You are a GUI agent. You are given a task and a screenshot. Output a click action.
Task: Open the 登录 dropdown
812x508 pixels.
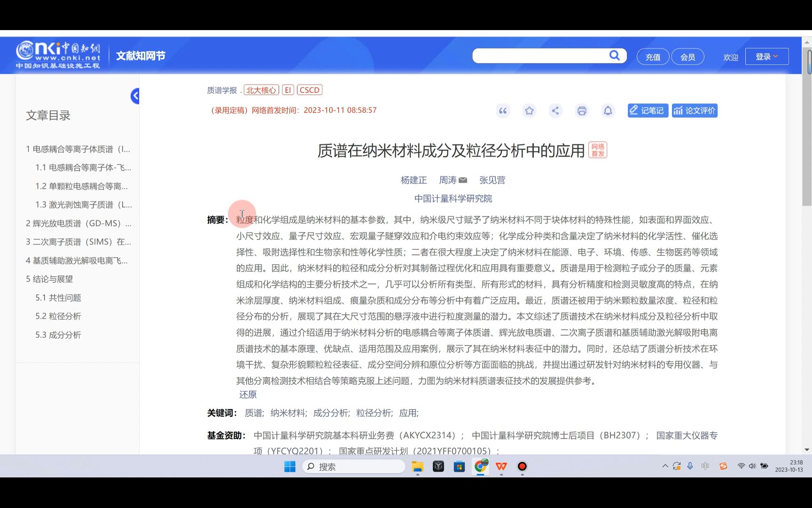(767, 56)
